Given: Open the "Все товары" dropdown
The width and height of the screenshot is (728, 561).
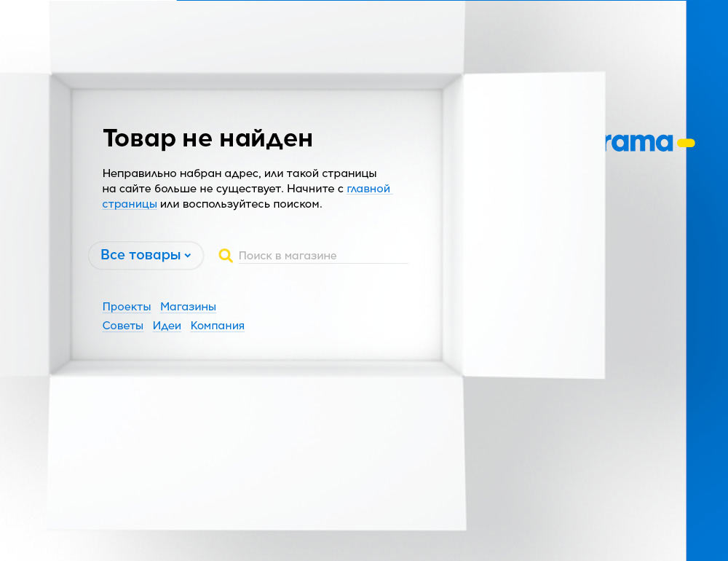Looking at the screenshot, I should (141, 255).
